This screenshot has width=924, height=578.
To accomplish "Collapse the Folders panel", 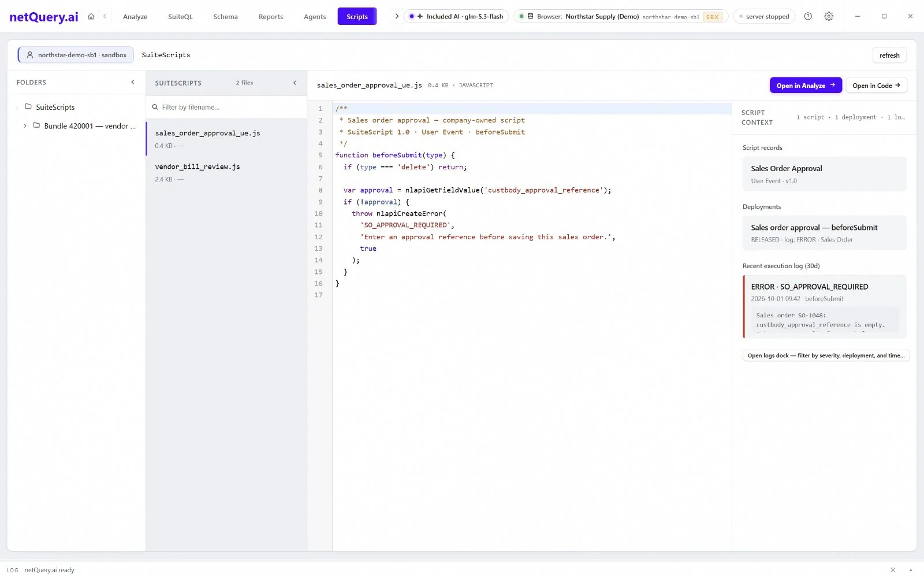I will tap(133, 83).
